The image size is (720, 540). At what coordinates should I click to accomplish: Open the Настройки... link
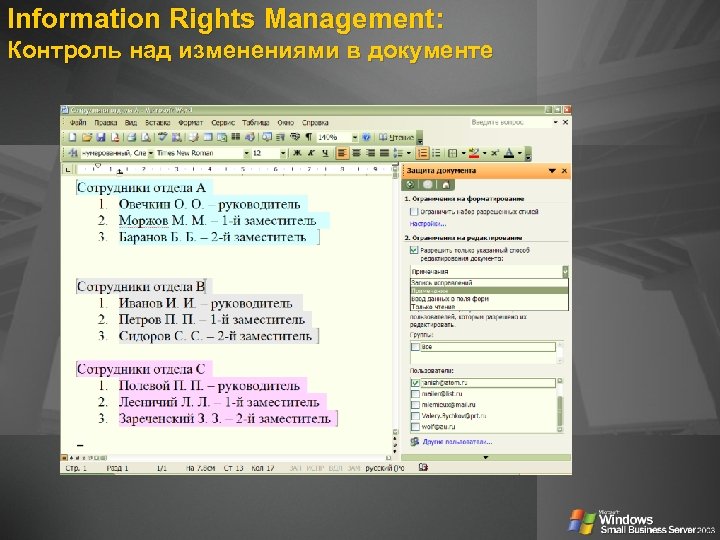[x=428, y=224]
